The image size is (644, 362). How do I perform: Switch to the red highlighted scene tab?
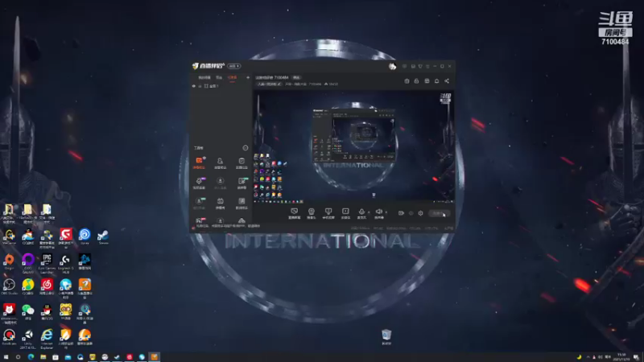coord(232,77)
